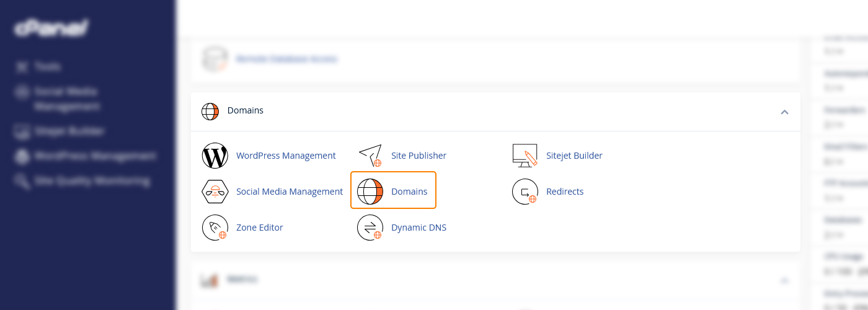This screenshot has width=868, height=310.
Task: Open Site Quality Monitoring in the sidebar
Action: pyautogui.click(x=91, y=181)
